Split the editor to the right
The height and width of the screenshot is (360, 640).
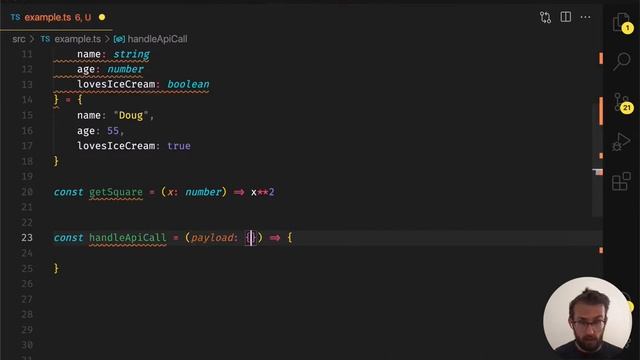click(566, 17)
